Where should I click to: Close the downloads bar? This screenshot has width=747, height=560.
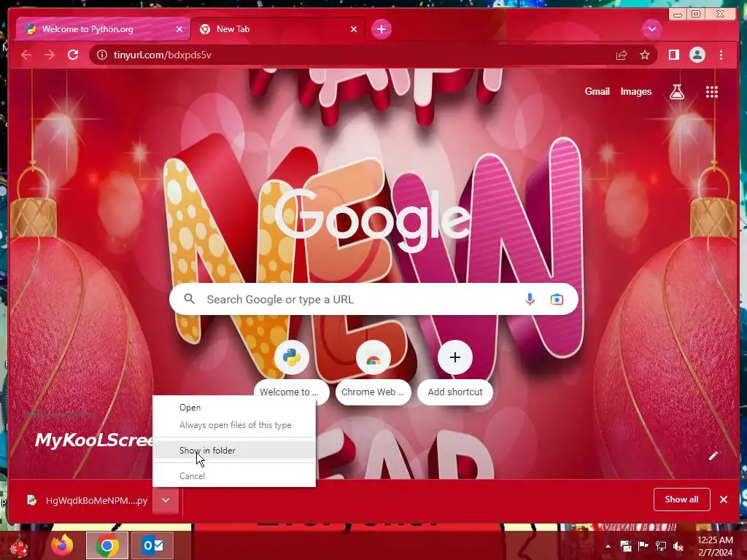tap(724, 499)
